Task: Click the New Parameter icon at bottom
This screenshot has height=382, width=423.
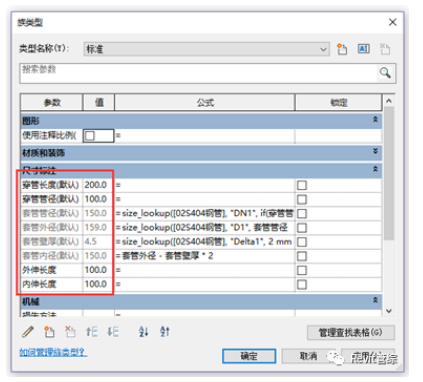Action: coord(49,331)
